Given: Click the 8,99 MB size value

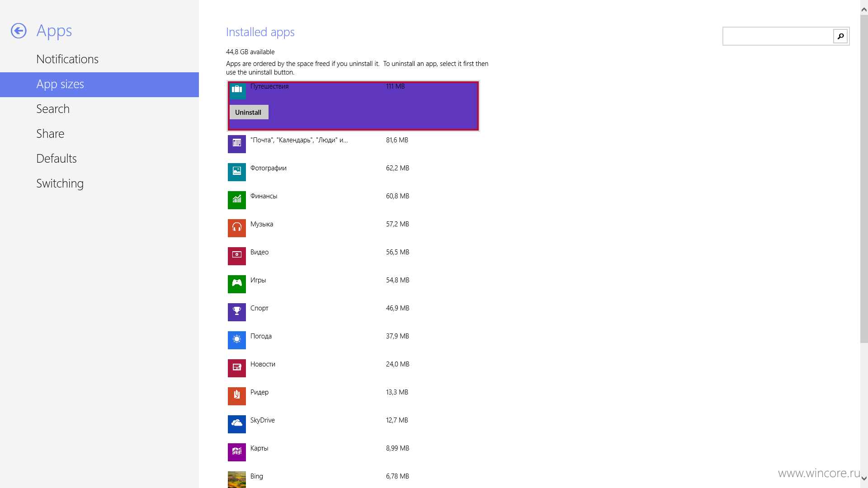Looking at the screenshot, I should click(398, 448).
